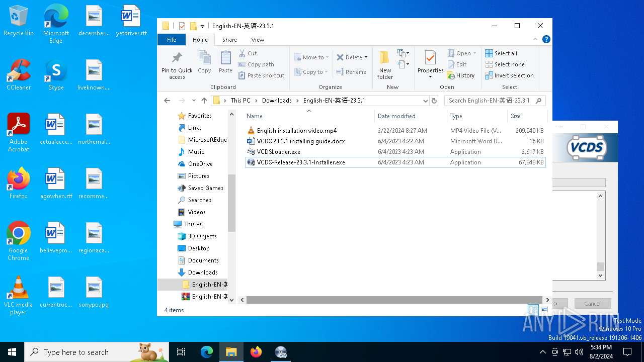644x362 pixels.
Task: Open the Copy to dropdown
Action: click(x=311, y=72)
